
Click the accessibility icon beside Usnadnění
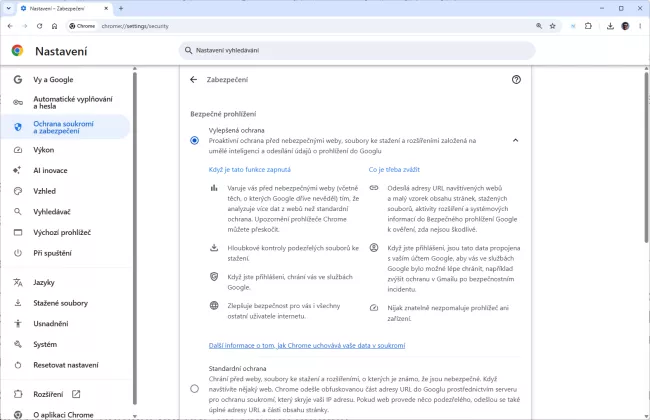18,323
